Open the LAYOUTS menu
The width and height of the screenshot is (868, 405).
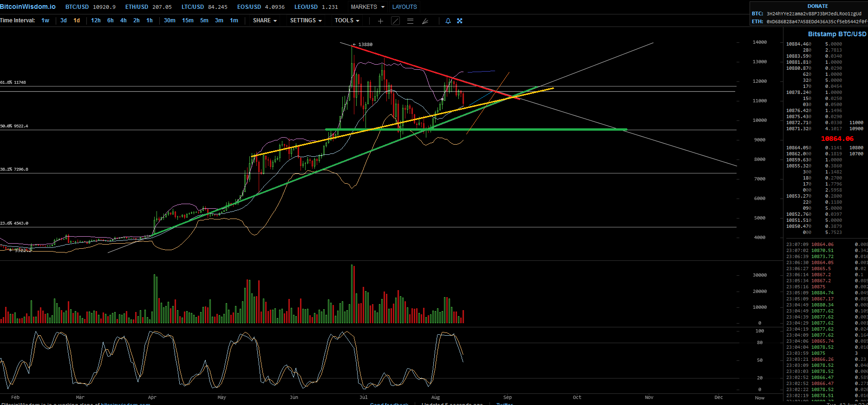point(405,7)
